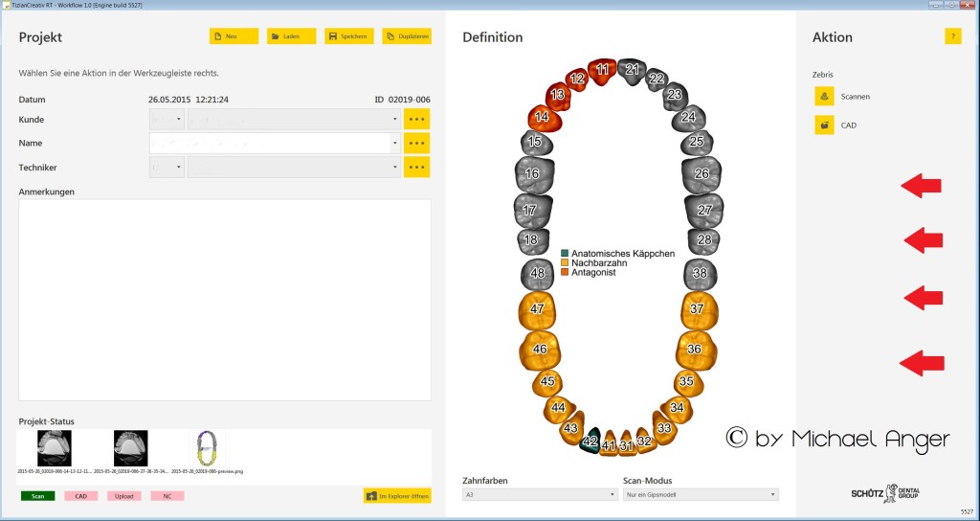Open the Laden project button
Screen dimensions: 980x521
pyautogui.click(x=291, y=36)
